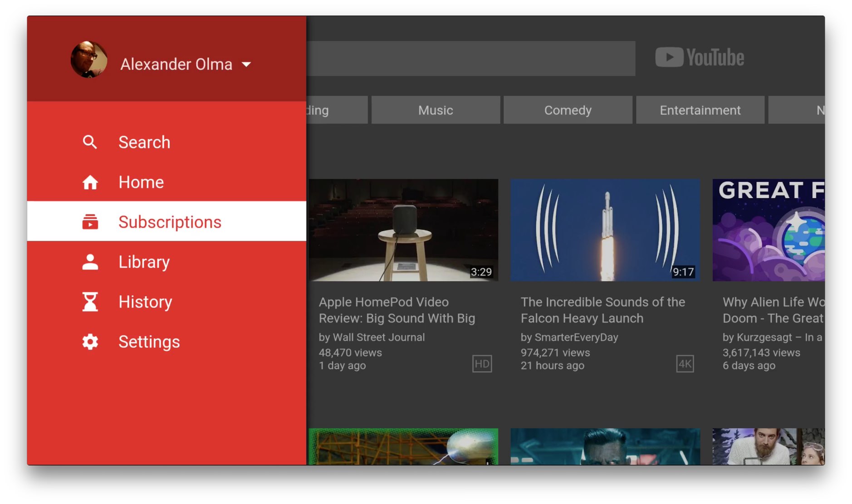Viewport: 852px width, 504px height.
Task: Click the YouTube logo
Action: click(x=700, y=58)
